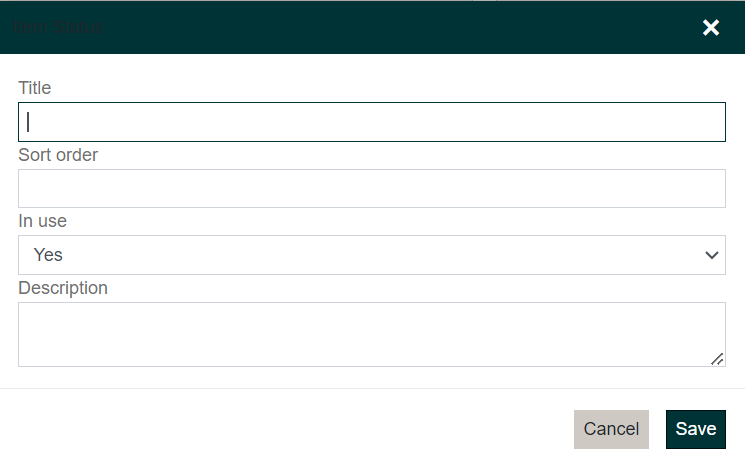
Task: Click the Description area's lower left corner
Action: 30,356
